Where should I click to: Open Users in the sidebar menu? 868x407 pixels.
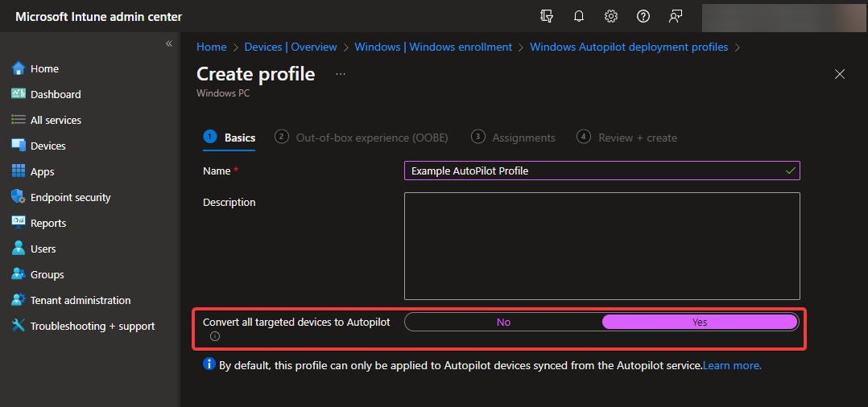[43, 249]
